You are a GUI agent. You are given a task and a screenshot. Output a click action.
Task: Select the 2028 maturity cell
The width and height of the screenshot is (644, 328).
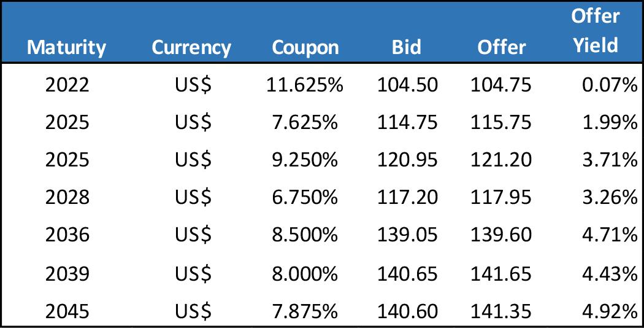pyautogui.click(x=67, y=198)
